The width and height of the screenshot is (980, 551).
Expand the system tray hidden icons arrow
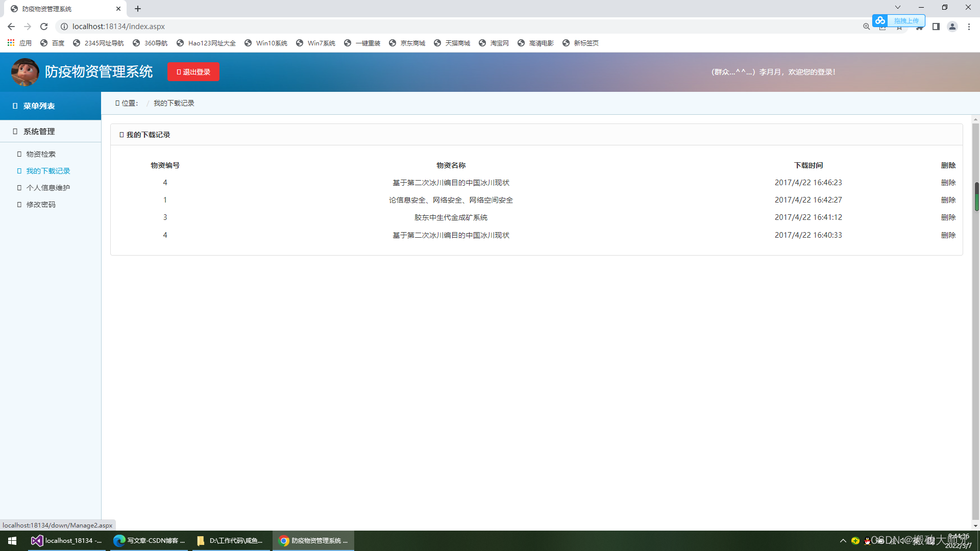coord(843,541)
